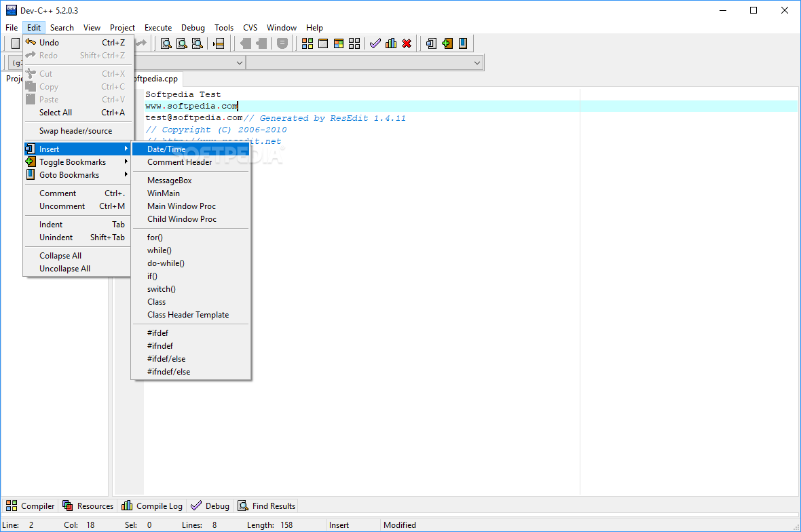The image size is (801, 532).
Task: Insert a switch() snippet
Action: 191,289
